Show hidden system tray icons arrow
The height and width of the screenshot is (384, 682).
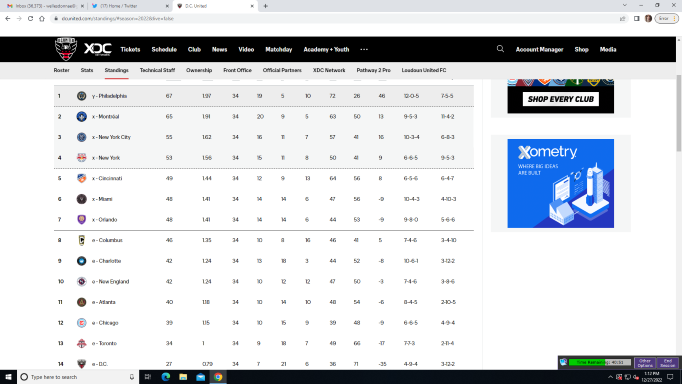(x=610, y=377)
